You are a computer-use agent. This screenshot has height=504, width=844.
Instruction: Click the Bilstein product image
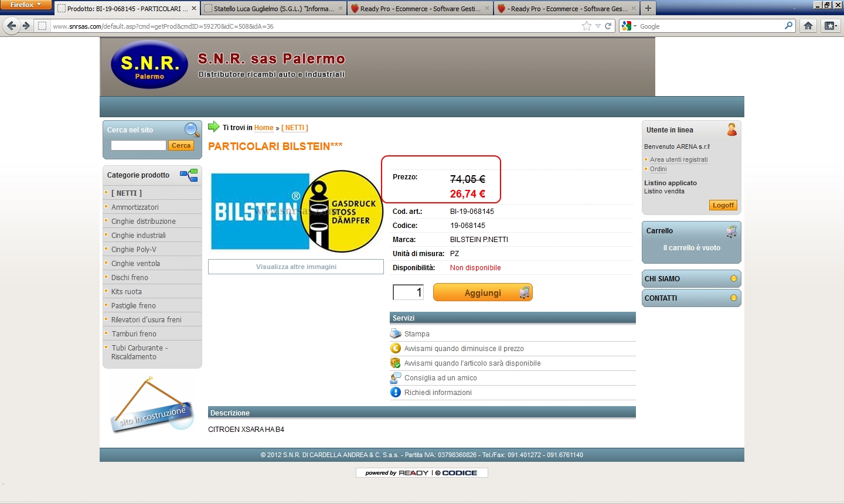(296, 212)
